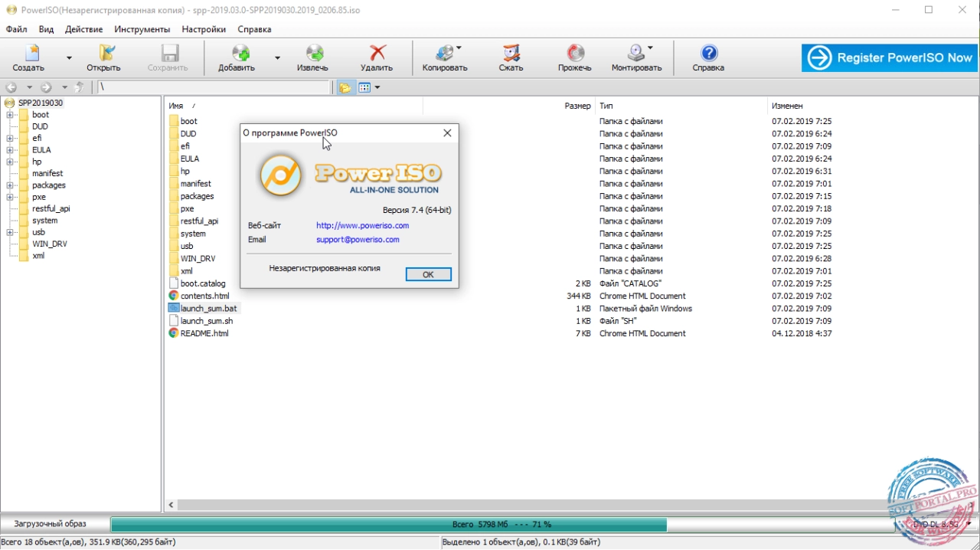
Task: Click the Прожечь (Burn) toolbar icon
Action: click(x=575, y=58)
